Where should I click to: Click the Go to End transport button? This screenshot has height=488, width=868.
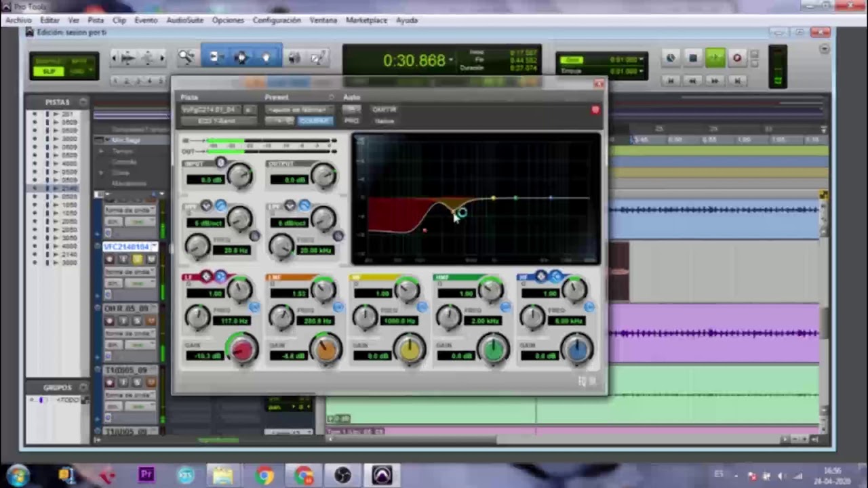click(x=736, y=80)
